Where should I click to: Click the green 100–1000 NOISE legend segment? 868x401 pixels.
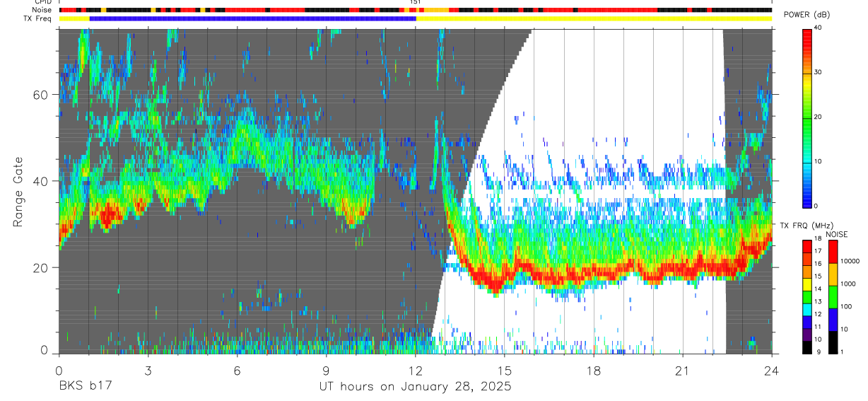832,296
